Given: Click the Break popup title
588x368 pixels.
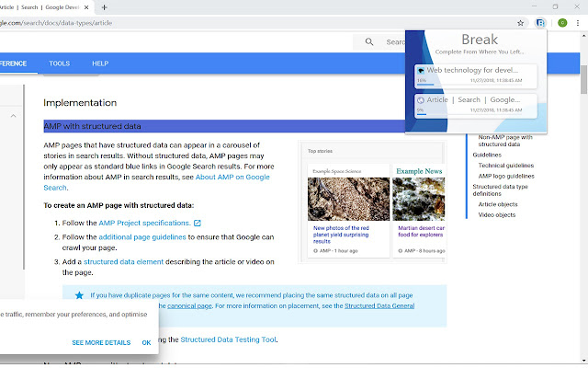Looking at the screenshot, I should (x=480, y=40).
